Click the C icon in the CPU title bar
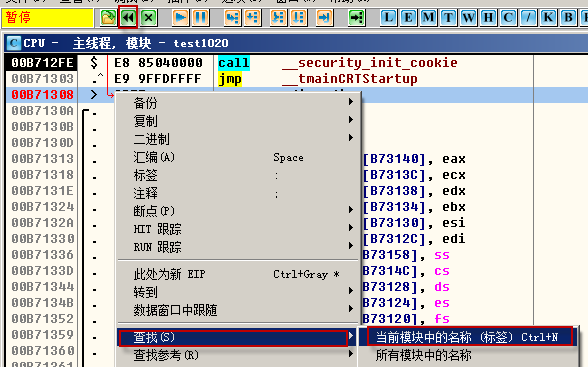 (14, 43)
